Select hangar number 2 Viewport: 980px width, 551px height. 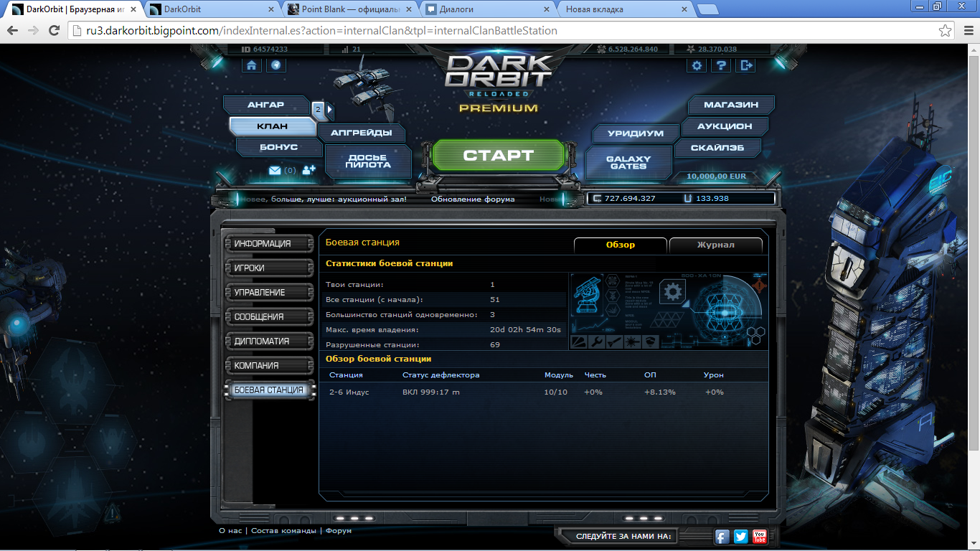click(319, 110)
